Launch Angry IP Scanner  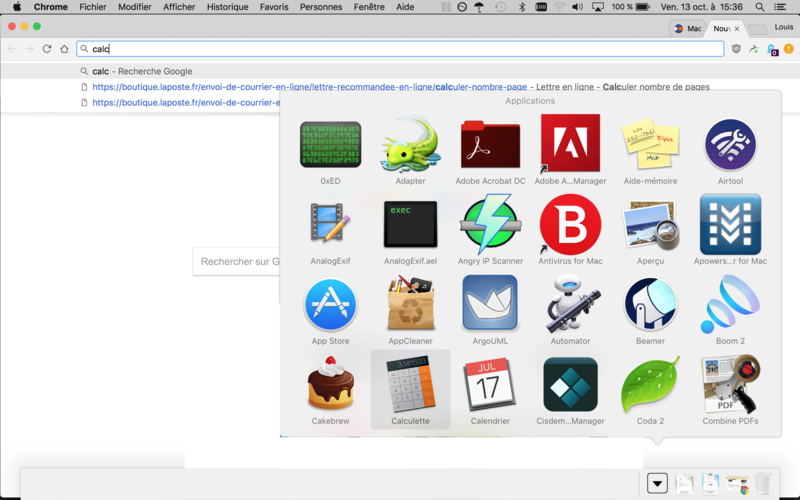[490, 224]
